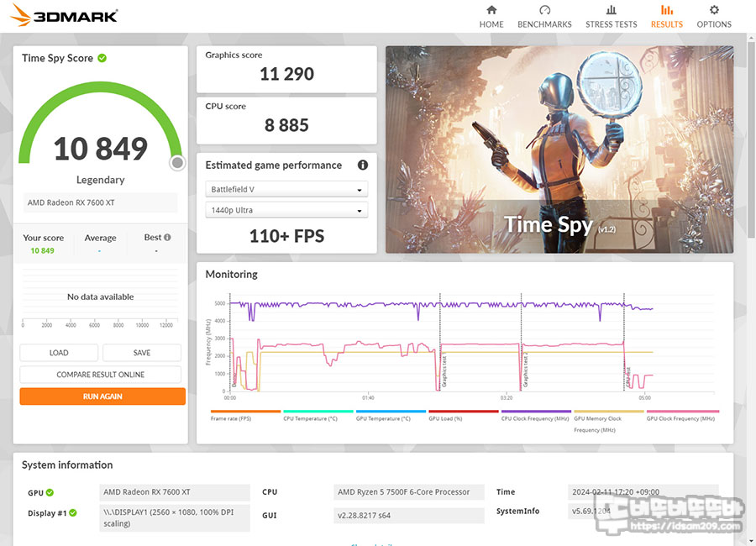Click the Display #1 resolution details
The width and height of the screenshot is (756, 546).
(x=175, y=518)
